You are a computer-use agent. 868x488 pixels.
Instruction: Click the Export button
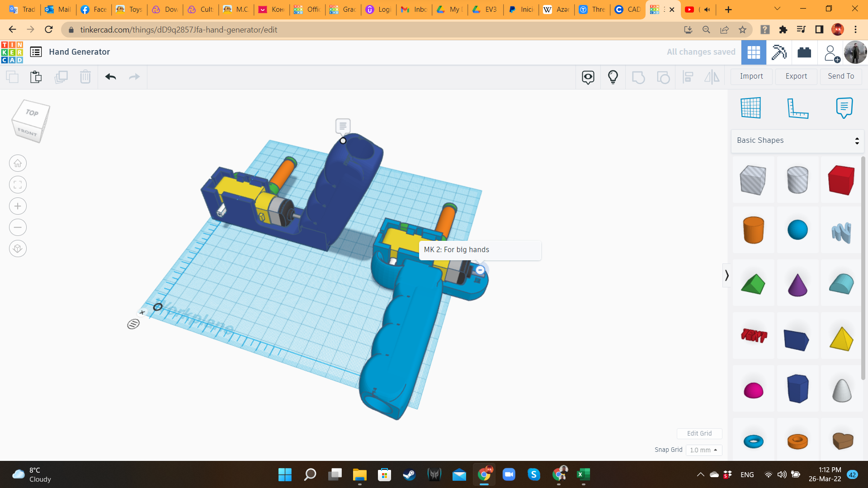[x=796, y=76]
